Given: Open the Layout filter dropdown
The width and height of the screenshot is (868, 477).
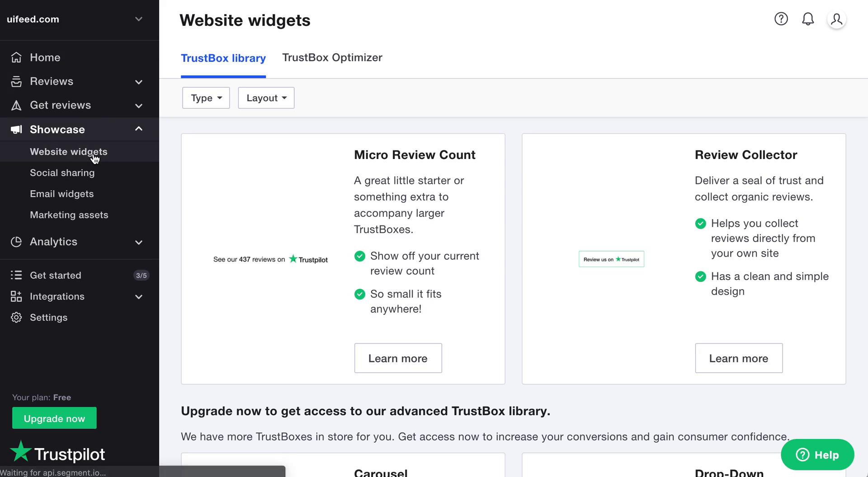Looking at the screenshot, I should coord(266,98).
